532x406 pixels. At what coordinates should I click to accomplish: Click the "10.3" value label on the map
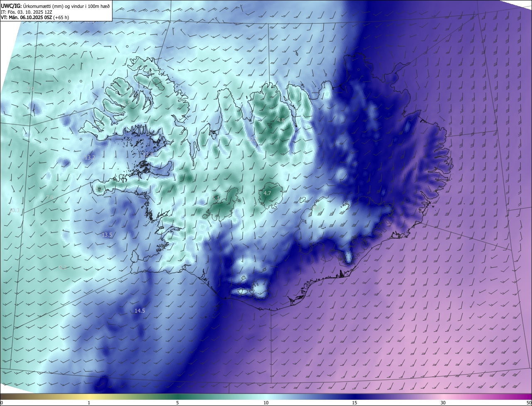(x=14, y=210)
